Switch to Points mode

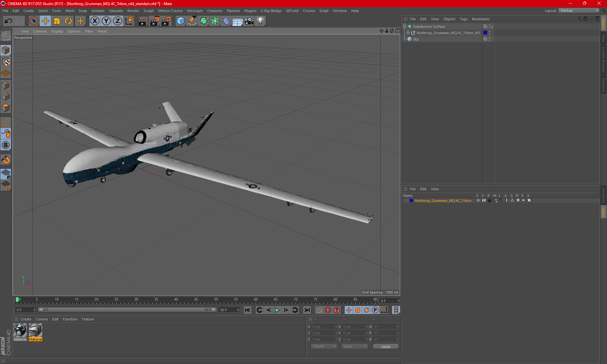[x=6, y=85]
